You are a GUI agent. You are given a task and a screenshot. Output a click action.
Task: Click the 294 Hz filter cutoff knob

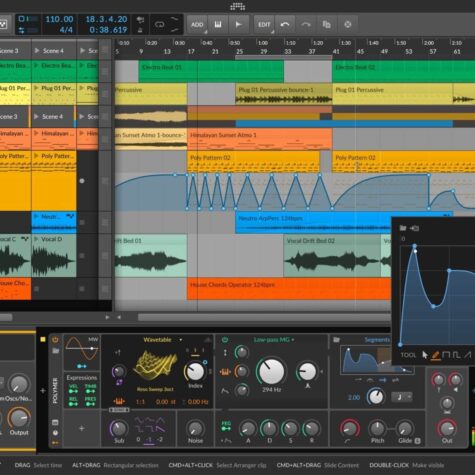pyautogui.click(x=271, y=371)
